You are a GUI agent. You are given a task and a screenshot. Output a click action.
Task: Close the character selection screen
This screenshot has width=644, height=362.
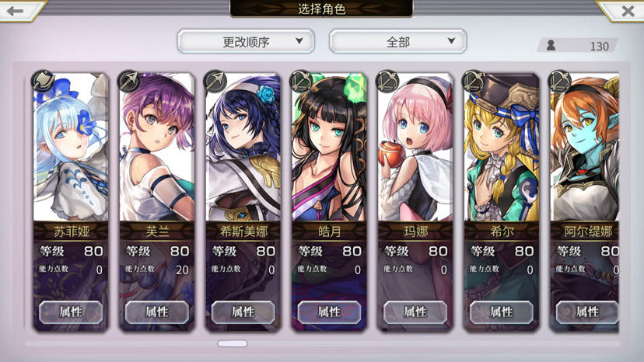coord(628,11)
